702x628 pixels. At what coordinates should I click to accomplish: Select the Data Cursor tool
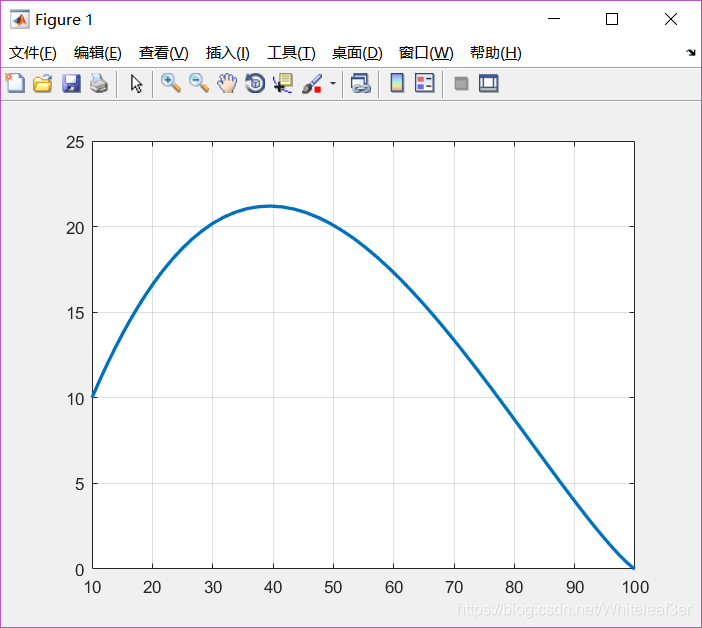pos(283,83)
